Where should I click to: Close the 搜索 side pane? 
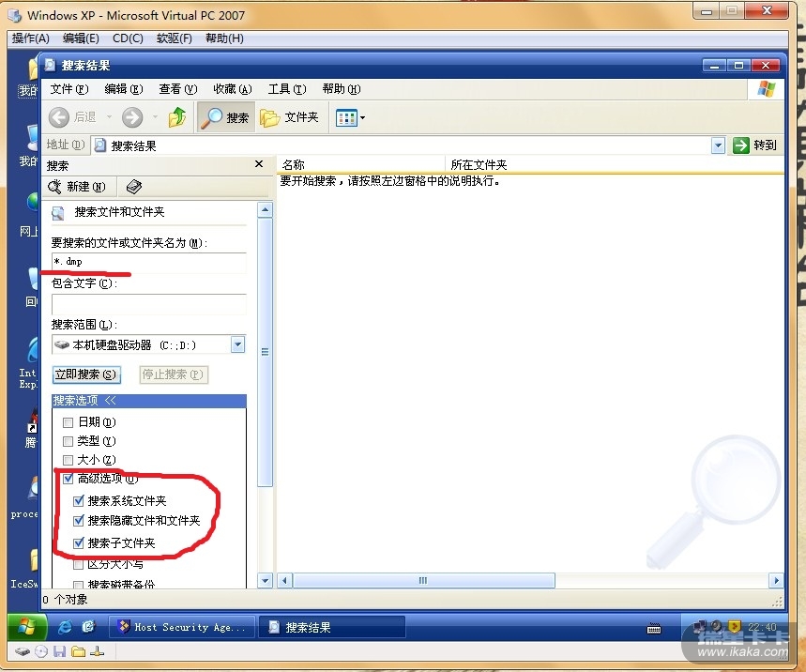(259, 163)
